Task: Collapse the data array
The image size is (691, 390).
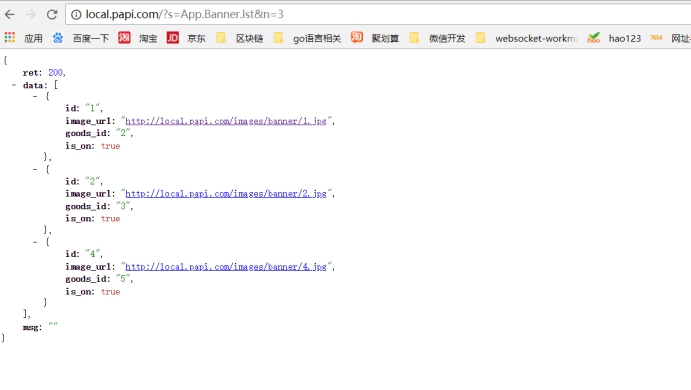Action: [x=14, y=85]
